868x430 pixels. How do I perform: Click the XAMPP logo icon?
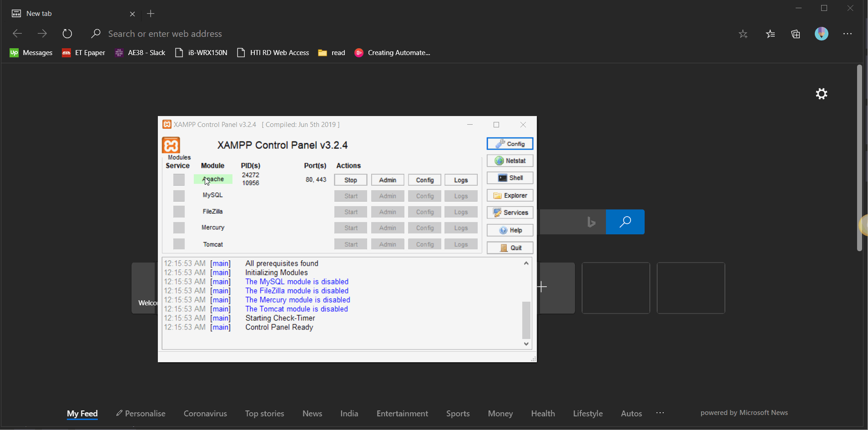[x=171, y=145]
